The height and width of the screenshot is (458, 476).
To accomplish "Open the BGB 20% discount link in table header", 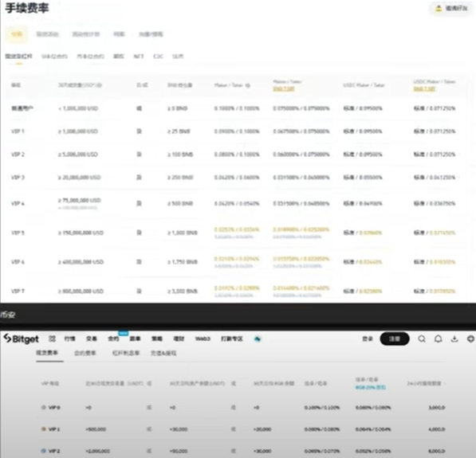I will click(x=371, y=387).
